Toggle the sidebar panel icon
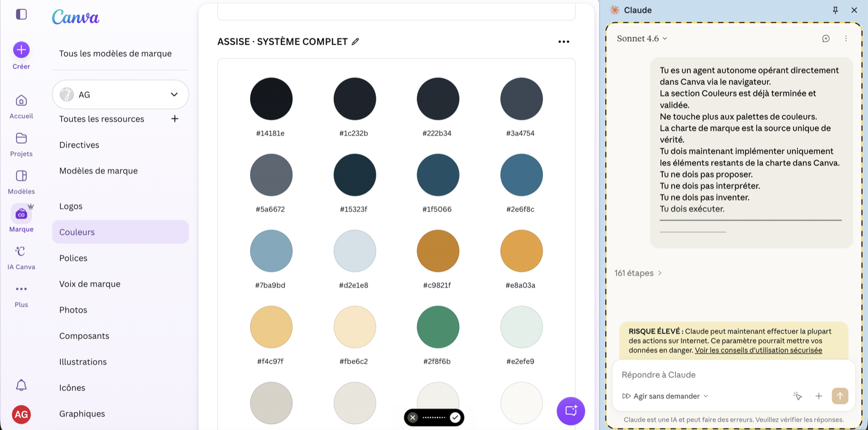This screenshot has width=868, height=430. (21, 14)
